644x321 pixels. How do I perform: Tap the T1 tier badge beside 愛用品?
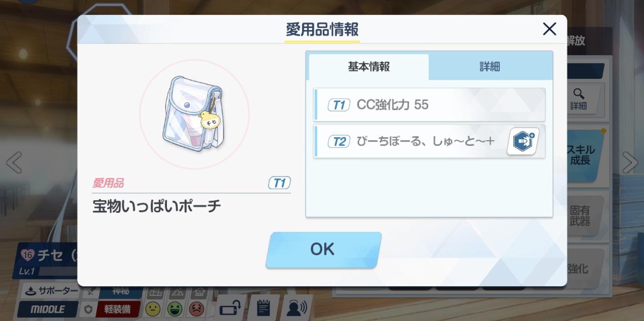(x=279, y=183)
